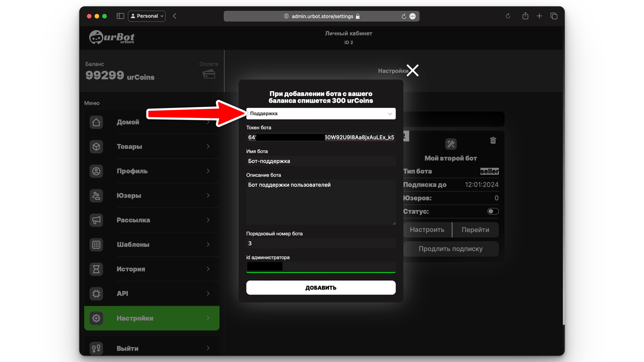Open Safari sidebar panel icon
The width and height of the screenshot is (644, 362).
tap(120, 16)
